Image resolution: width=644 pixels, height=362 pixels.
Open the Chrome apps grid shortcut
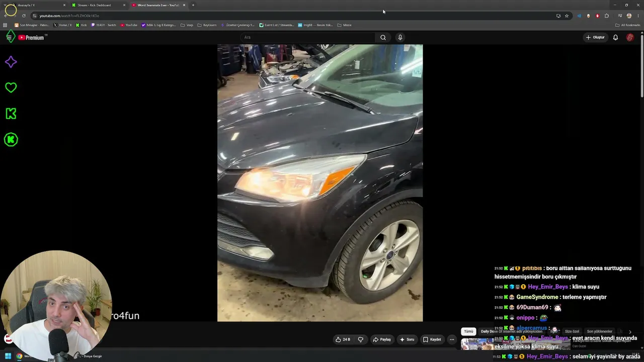pyautogui.click(x=5, y=25)
